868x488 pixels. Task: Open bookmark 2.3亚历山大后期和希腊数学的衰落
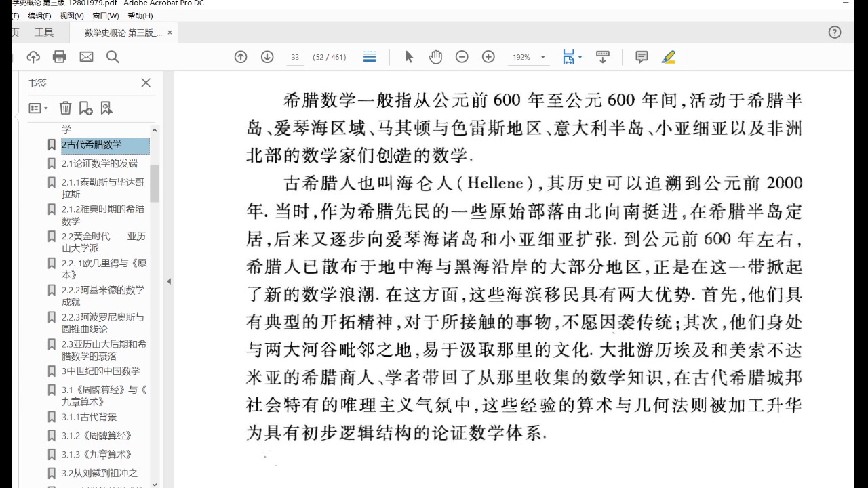[104, 350]
